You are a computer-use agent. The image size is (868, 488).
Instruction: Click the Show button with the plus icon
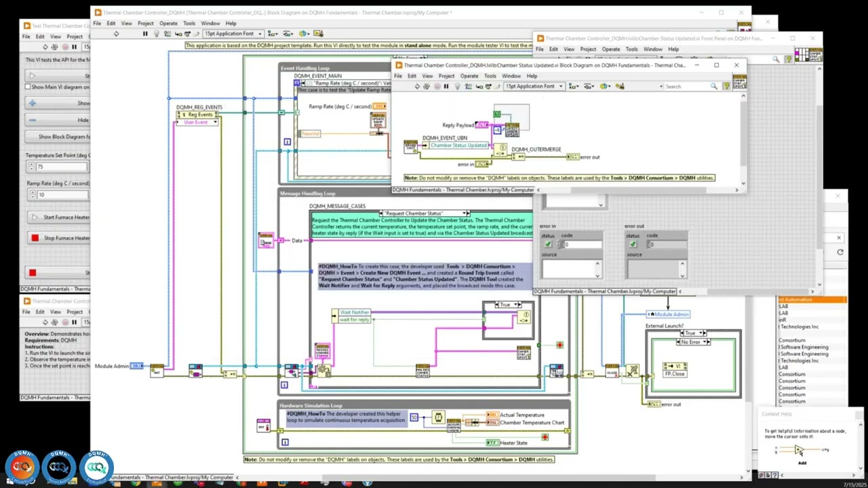click(58, 103)
